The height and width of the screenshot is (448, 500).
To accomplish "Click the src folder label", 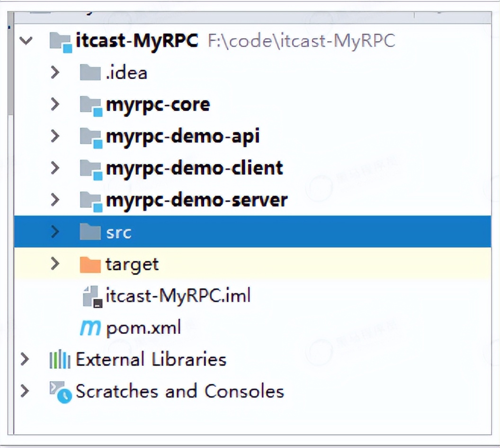I will point(119,233).
